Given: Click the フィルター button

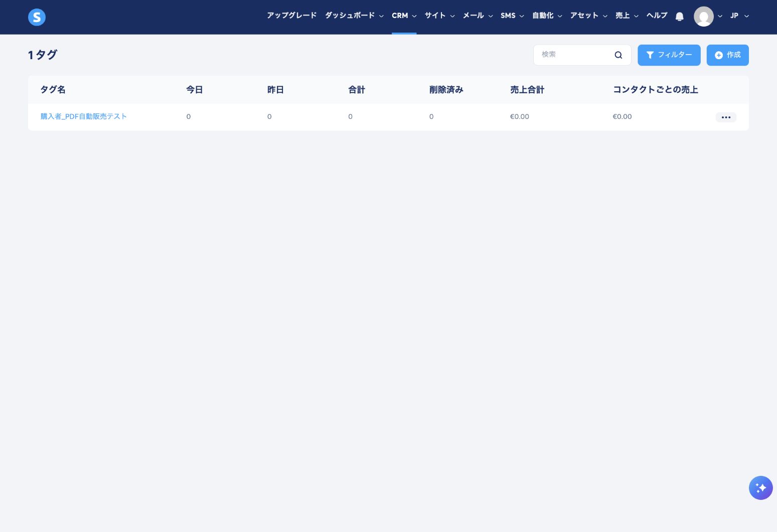Looking at the screenshot, I should [x=669, y=55].
